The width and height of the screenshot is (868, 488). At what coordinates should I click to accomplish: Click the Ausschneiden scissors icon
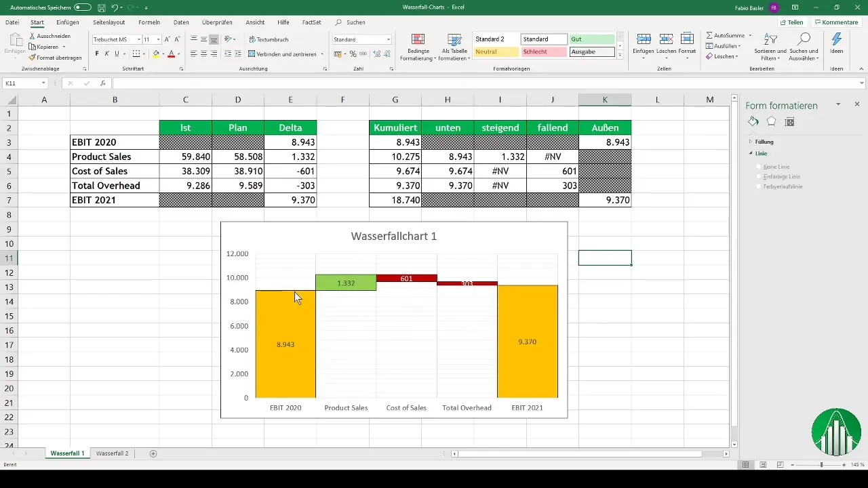coord(33,36)
